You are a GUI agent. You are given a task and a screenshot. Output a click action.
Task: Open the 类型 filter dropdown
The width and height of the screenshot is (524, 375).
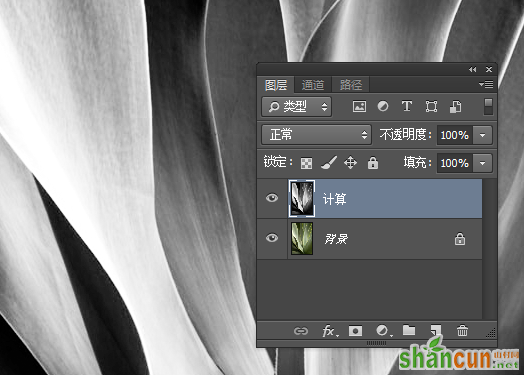[296, 107]
